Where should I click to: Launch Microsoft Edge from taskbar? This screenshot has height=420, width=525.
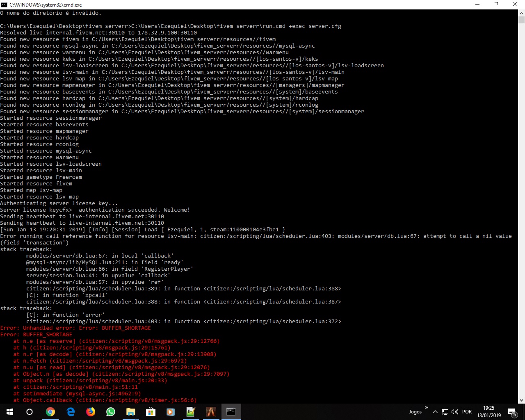[x=71, y=412]
